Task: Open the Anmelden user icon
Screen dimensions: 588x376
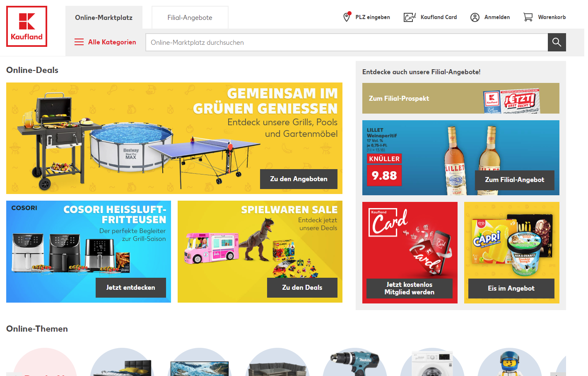Action: coord(475,17)
